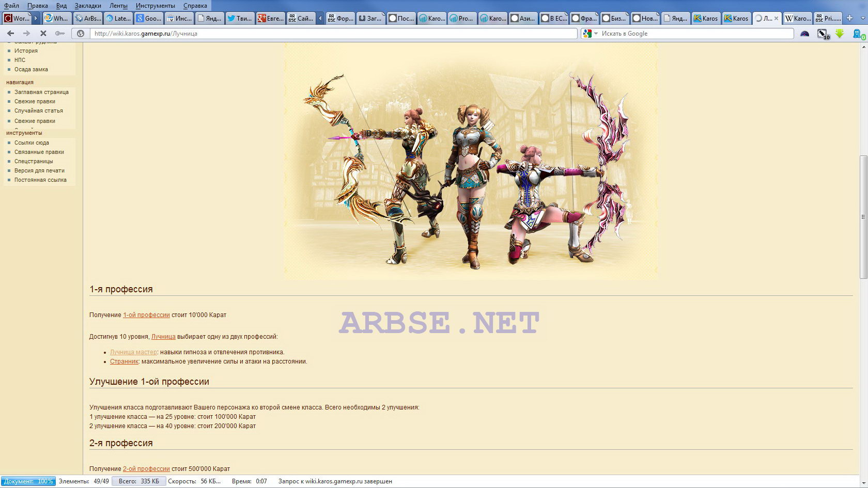
Task: Open closed tabs dropdown at tab bar end
Action: click(x=862, y=18)
